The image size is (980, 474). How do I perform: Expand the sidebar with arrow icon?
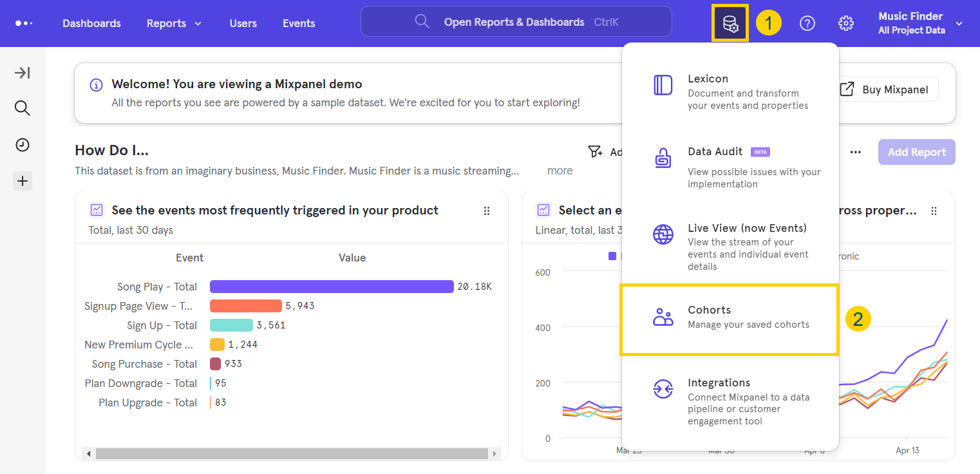[23, 73]
